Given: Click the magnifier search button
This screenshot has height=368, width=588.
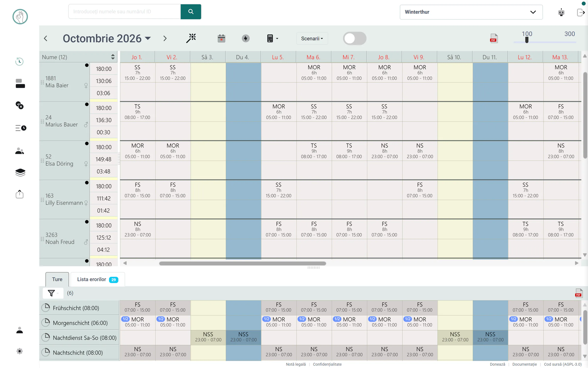Looking at the screenshot, I should tap(191, 11).
